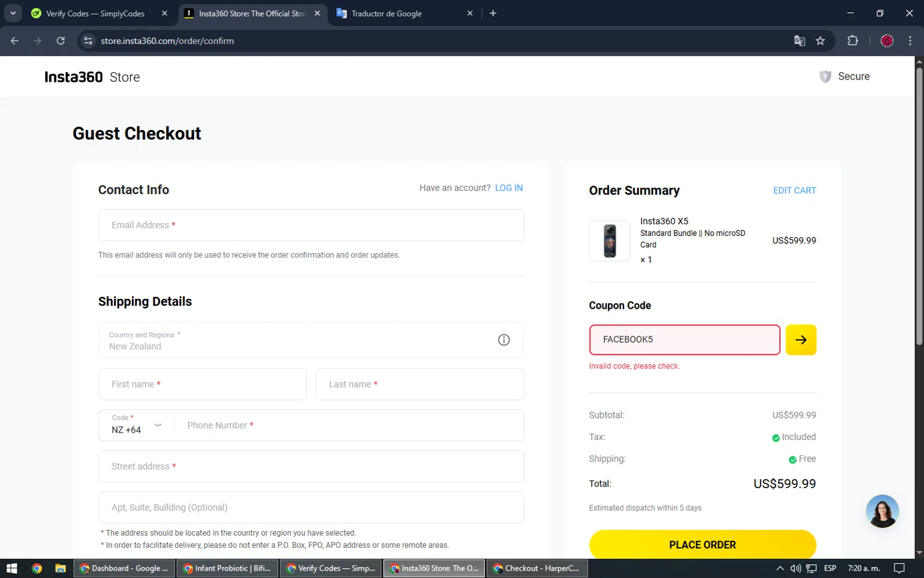Open network settings tray icon
This screenshot has width=924, height=578.
[x=811, y=568]
